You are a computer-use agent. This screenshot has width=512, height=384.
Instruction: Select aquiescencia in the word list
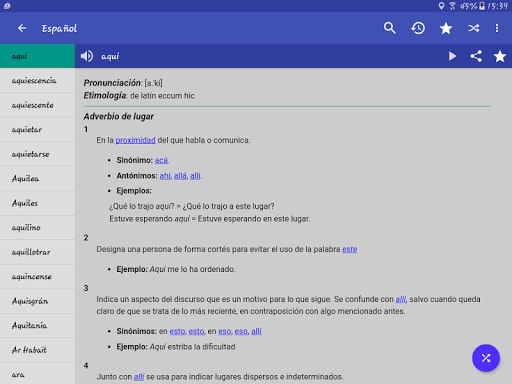pos(37,80)
